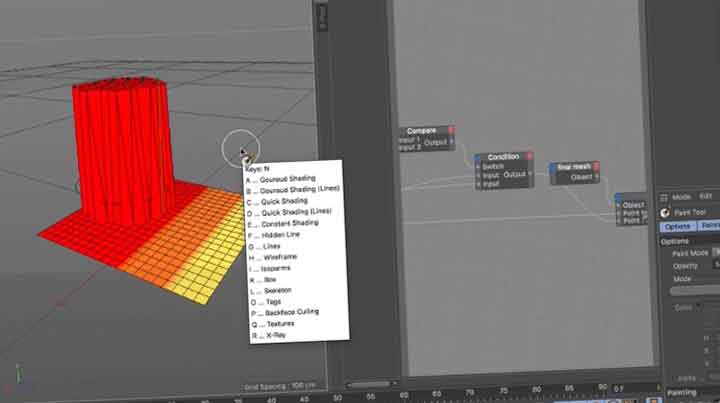Screen dimensions: 720x403
Task: Pick Quick Shading in the popup
Action: pos(283,201)
